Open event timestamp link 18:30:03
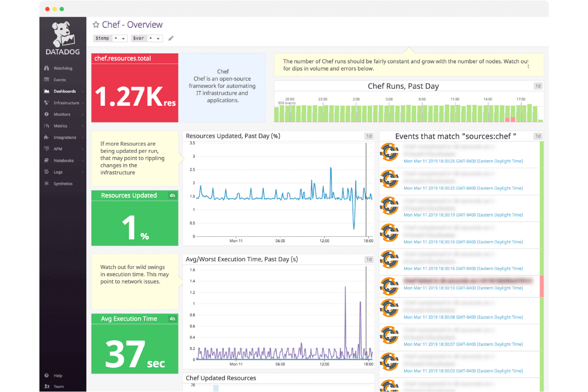Viewport: 588px width, 392px height. [x=463, y=371]
